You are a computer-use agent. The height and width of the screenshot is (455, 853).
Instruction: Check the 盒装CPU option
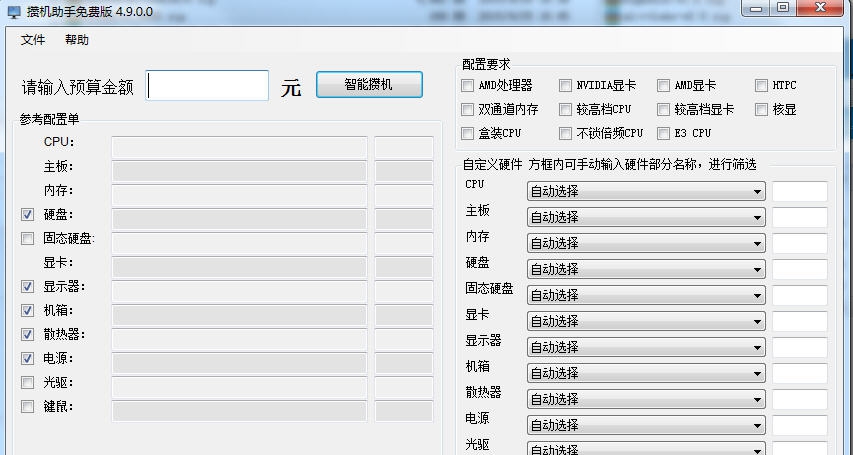point(467,133)
